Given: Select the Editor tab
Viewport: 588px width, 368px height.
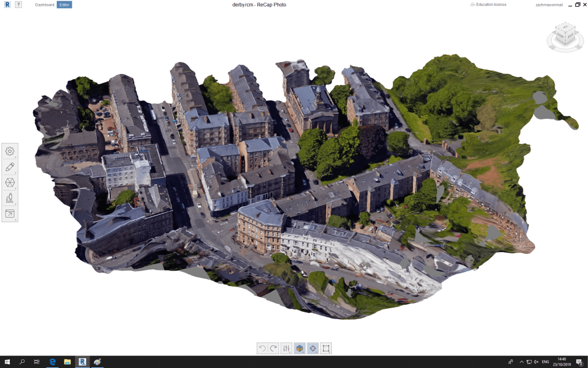Looking at the screenshot, I should [64, 5].
